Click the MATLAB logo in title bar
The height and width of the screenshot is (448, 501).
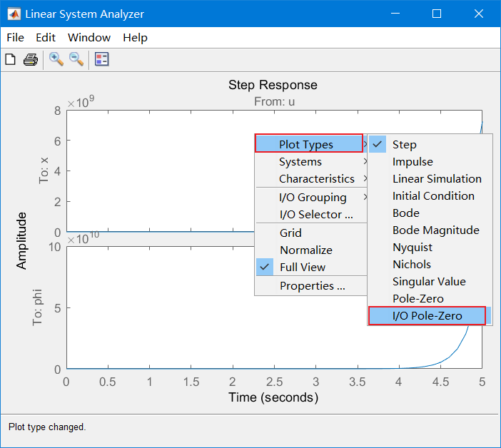coord(13,14)
